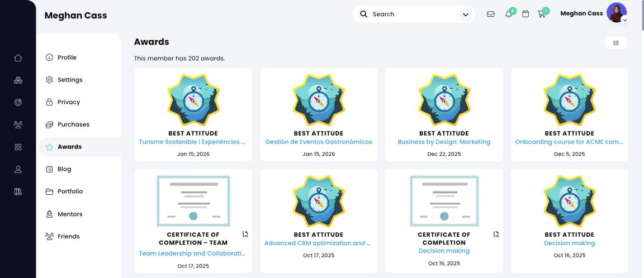Open Gestión de Eventos Gastronómicos link
Screen dimensions: 644x278
[x=319, y=142]
